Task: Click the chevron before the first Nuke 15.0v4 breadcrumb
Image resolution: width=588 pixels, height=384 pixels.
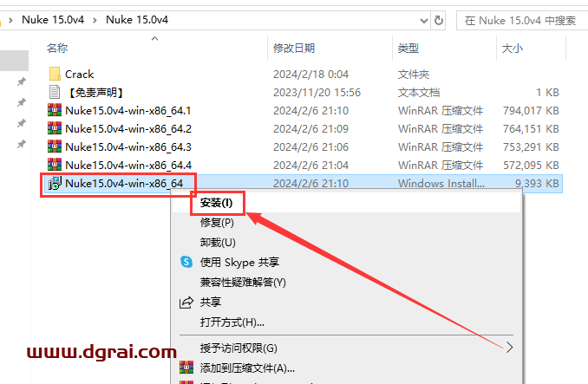Action: coord(11,20)
